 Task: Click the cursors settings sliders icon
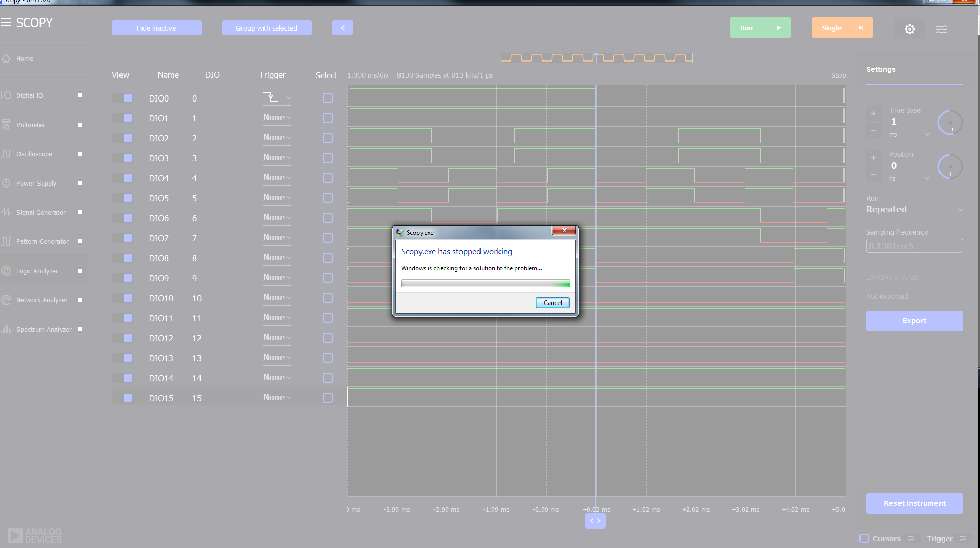[x=911, y=538]
